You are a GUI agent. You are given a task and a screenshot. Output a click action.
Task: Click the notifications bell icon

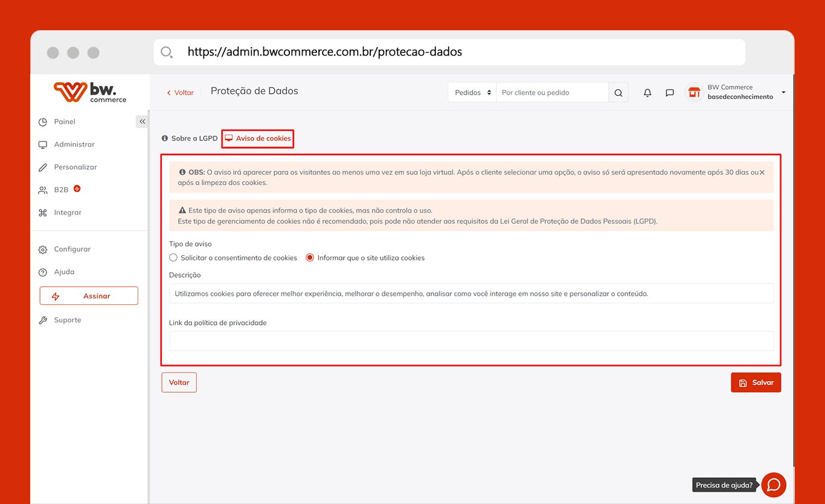(647, 93)
